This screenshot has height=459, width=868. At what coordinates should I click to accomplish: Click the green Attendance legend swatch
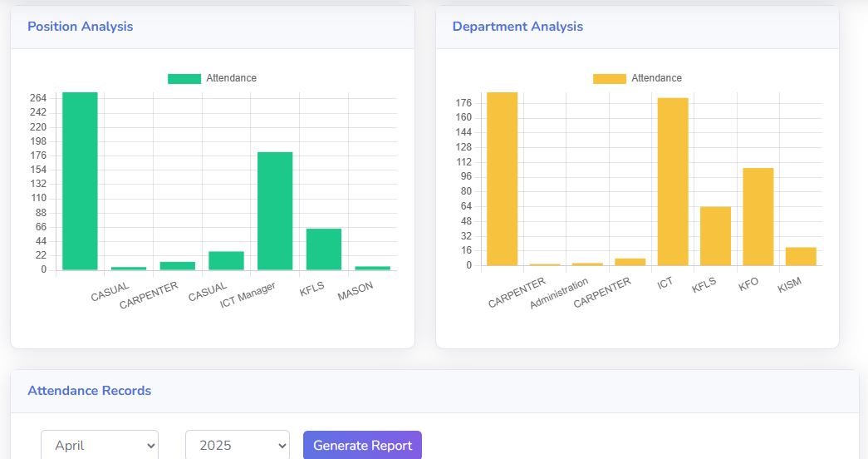(x=184, y=78)
